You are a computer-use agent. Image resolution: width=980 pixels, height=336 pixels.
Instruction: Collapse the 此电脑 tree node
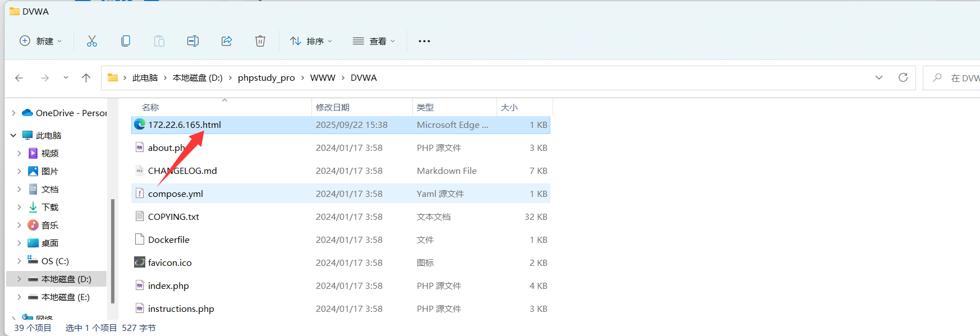click(x=13, y=135)
